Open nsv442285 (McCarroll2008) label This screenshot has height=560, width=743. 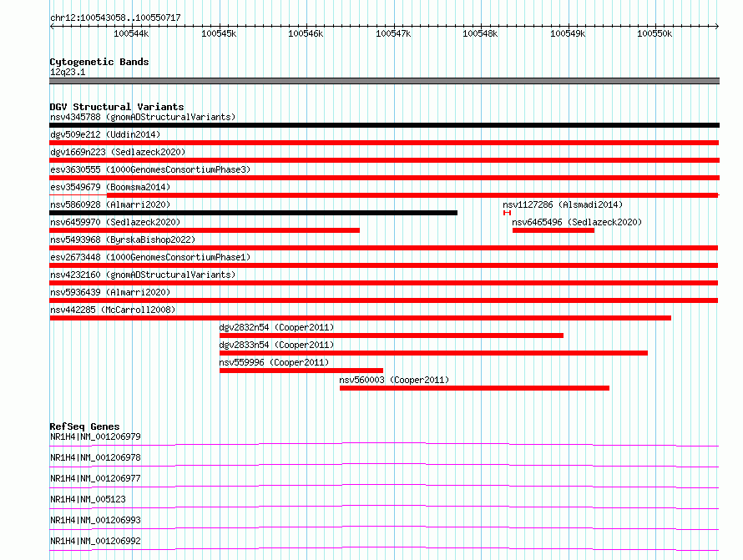[113, 310]
